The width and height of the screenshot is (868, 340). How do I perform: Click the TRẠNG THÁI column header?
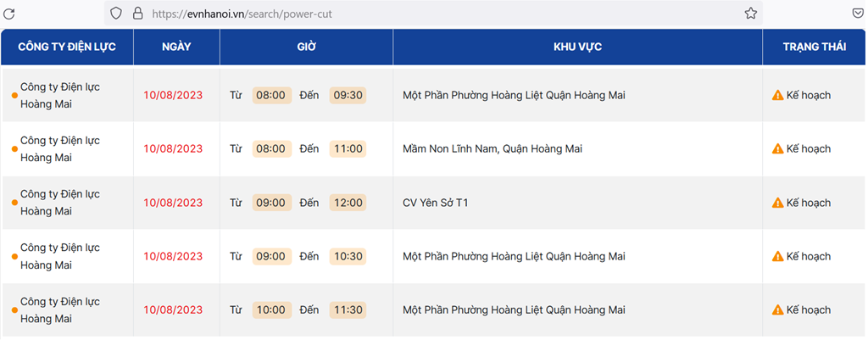(815, 47)
